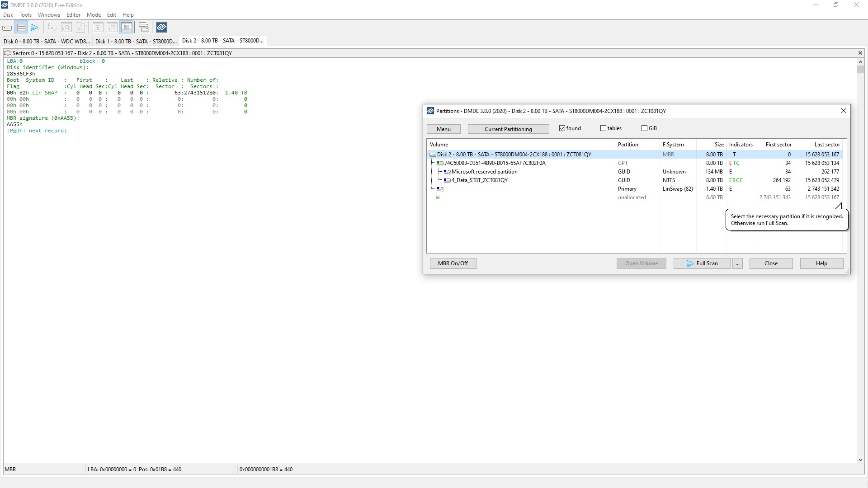Start Full Scan from Partitions dialog
Screen dimensions: 868x488
tap(702, 263)
